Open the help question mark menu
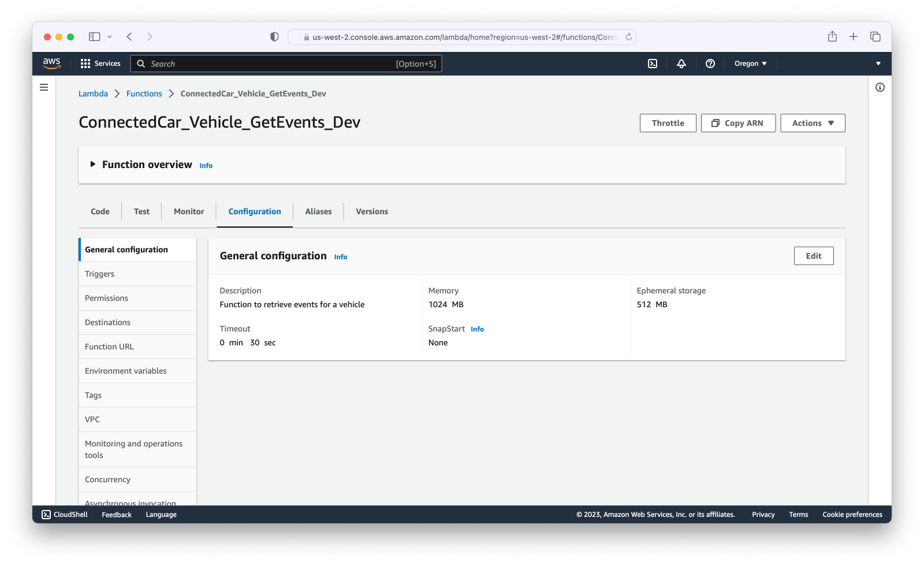924x566 pixels. pyautogui.click(x=710, y=64)
